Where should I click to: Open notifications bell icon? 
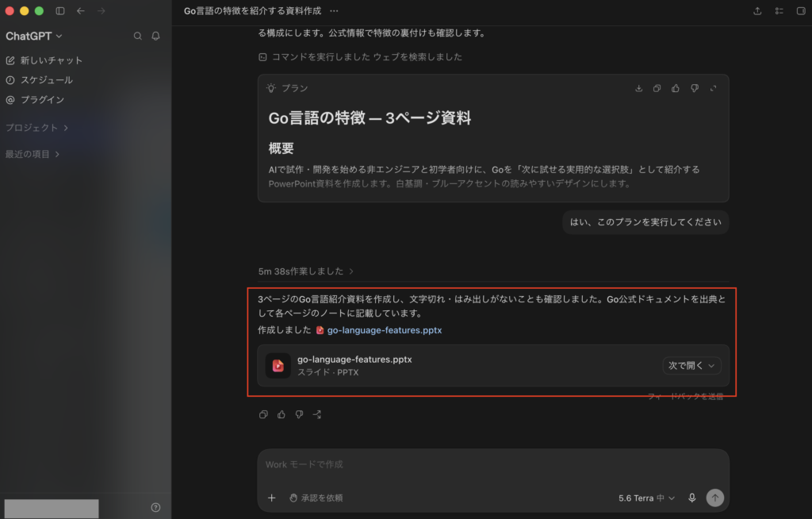(155, 36)
